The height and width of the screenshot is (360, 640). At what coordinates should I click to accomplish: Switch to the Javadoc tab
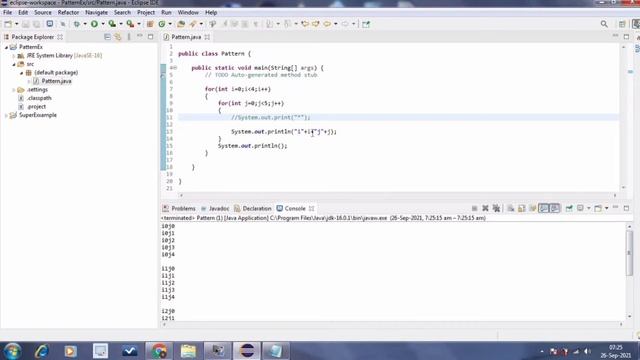pyautogui.click(x=215, y=209)
